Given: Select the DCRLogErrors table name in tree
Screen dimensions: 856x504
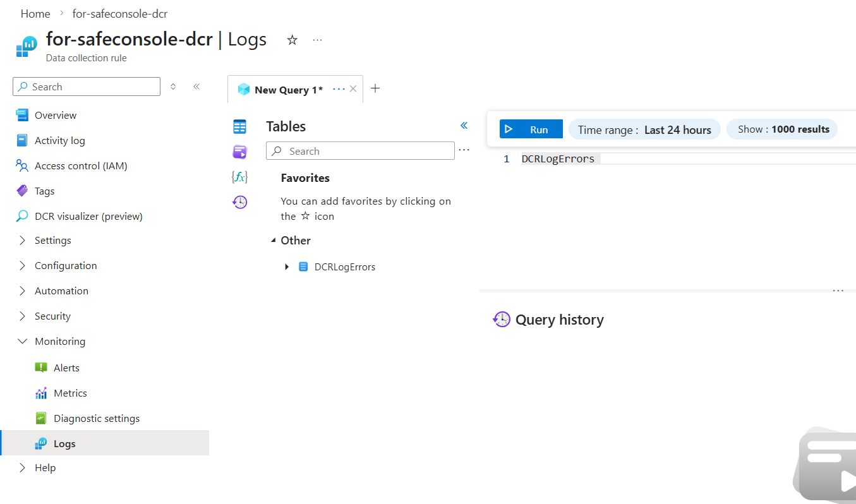Looking at the screenshot, I should pos(345,267).
